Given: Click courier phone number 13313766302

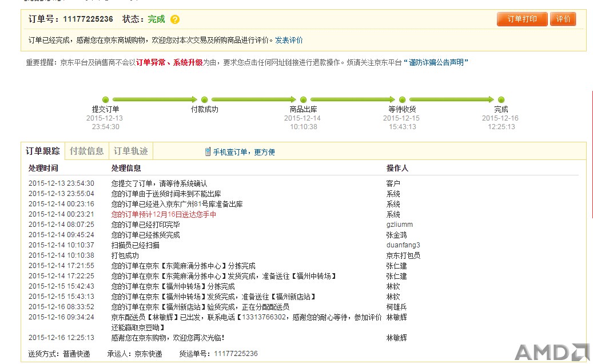Looking at the screenshot, I should pyautogui.click(x=264, y=317).
